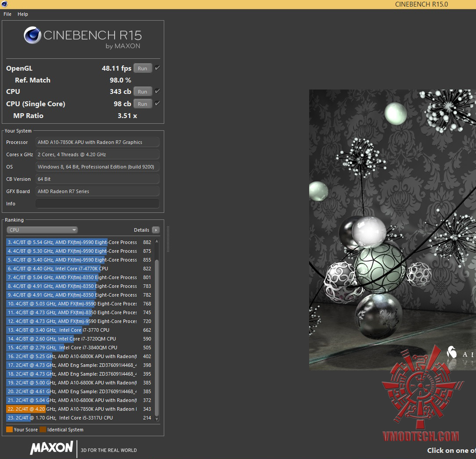Click the Cores x GHz field
476x459 pixels.
click(x=97, y=154)
